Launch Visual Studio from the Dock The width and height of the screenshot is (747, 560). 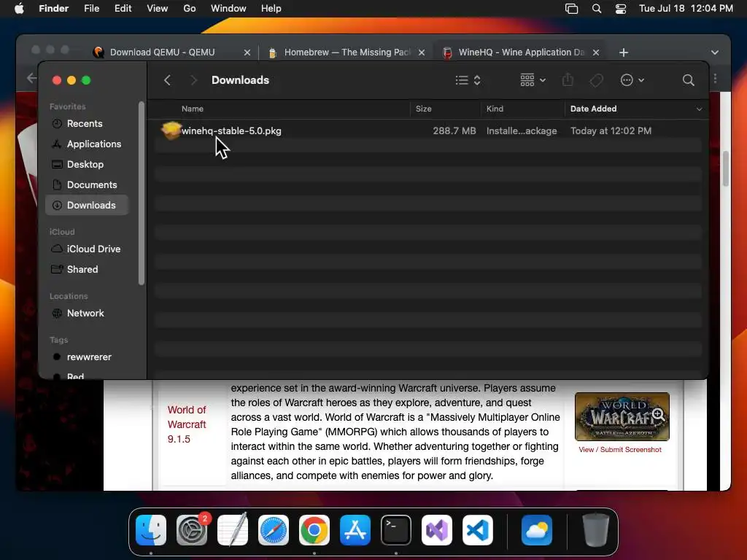click(437, 530)
